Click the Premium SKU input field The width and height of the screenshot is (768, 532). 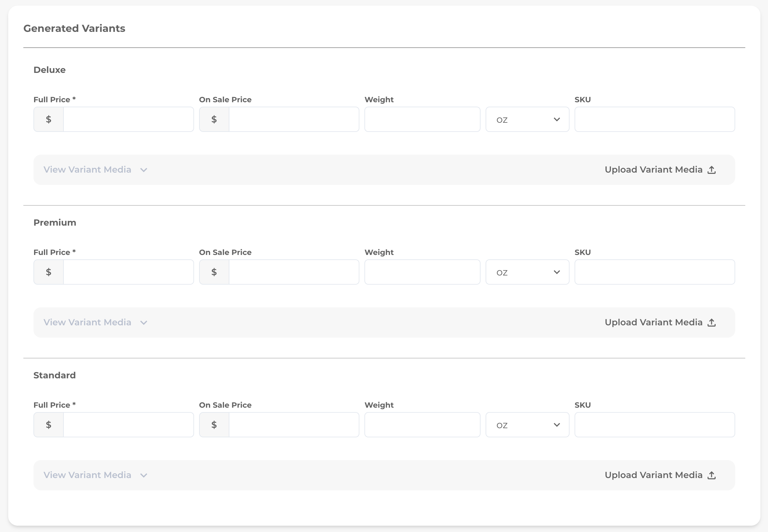point(655,272)
